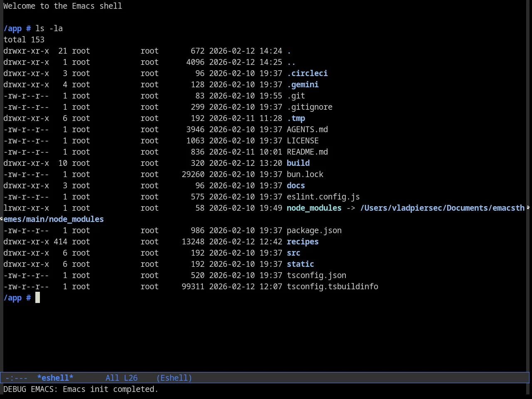Click the *eshell* buffer name in mode line
The width and height of the screenshot is (532, 399).
click(55, 378)
